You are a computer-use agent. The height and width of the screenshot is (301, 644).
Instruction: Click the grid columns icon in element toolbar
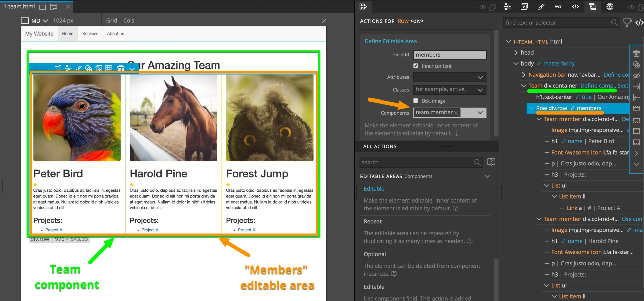109,68
